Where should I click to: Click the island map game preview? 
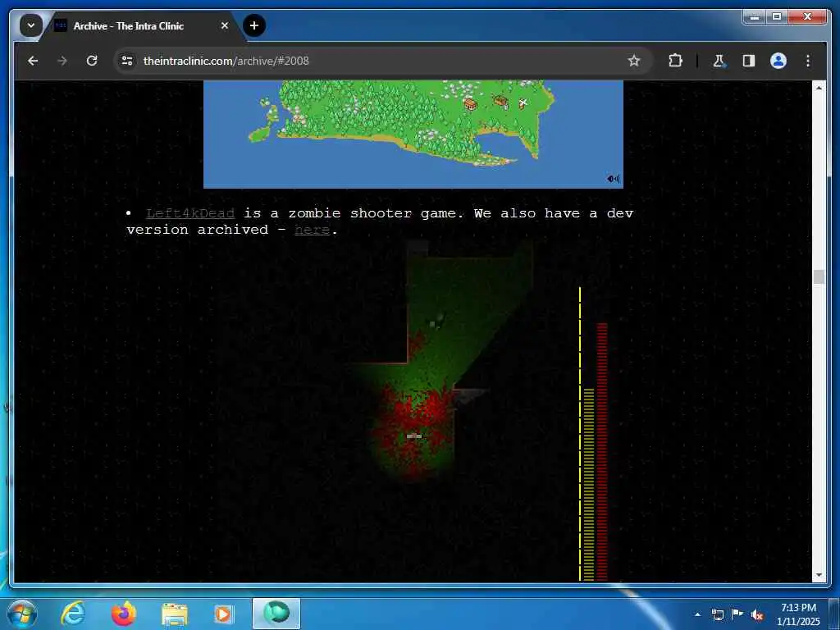tap(413, 134)
